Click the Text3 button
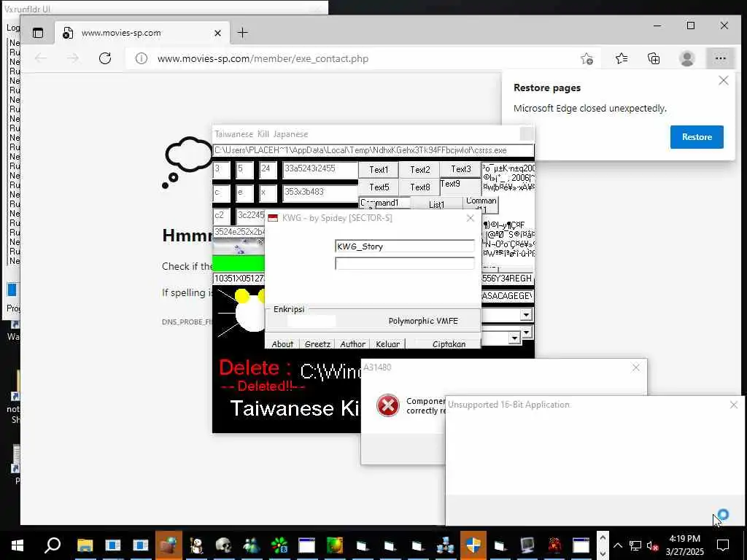 461,169
